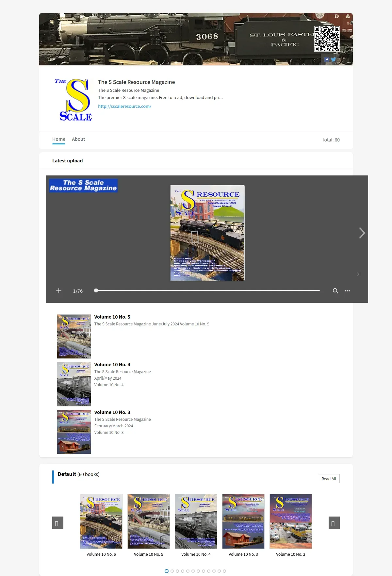Click the page progress slider track
This screenshot has width=392, height=576.
(208, 290)
